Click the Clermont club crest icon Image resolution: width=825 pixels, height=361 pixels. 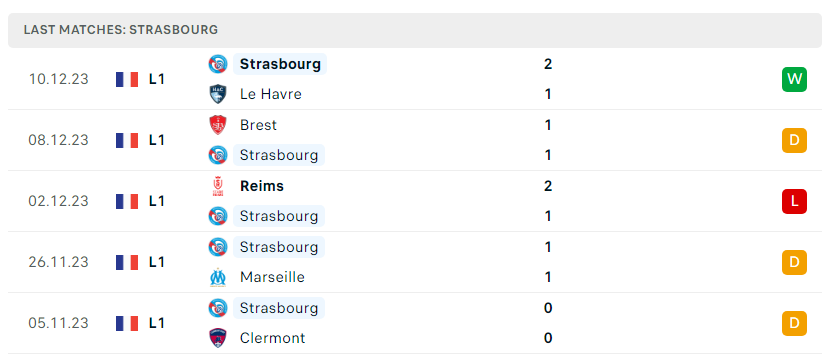[x=218, y=338]
